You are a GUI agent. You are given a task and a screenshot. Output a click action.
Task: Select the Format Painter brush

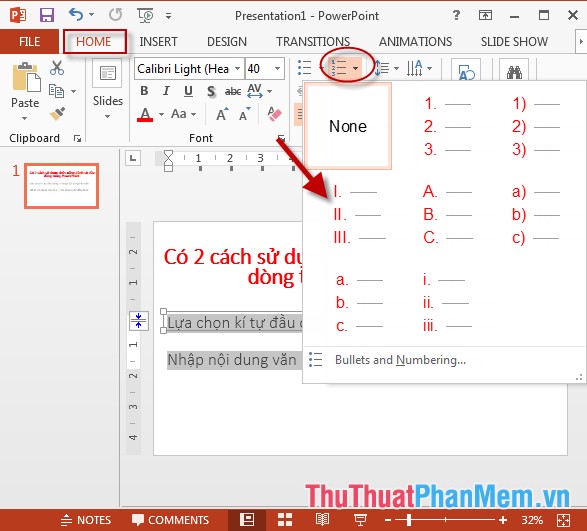point(57,113)
